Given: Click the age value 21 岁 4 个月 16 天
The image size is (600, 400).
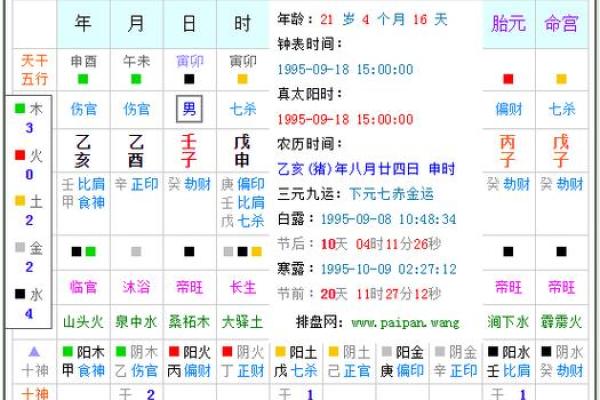Looking at the screenshot, I should coord(384,19).
